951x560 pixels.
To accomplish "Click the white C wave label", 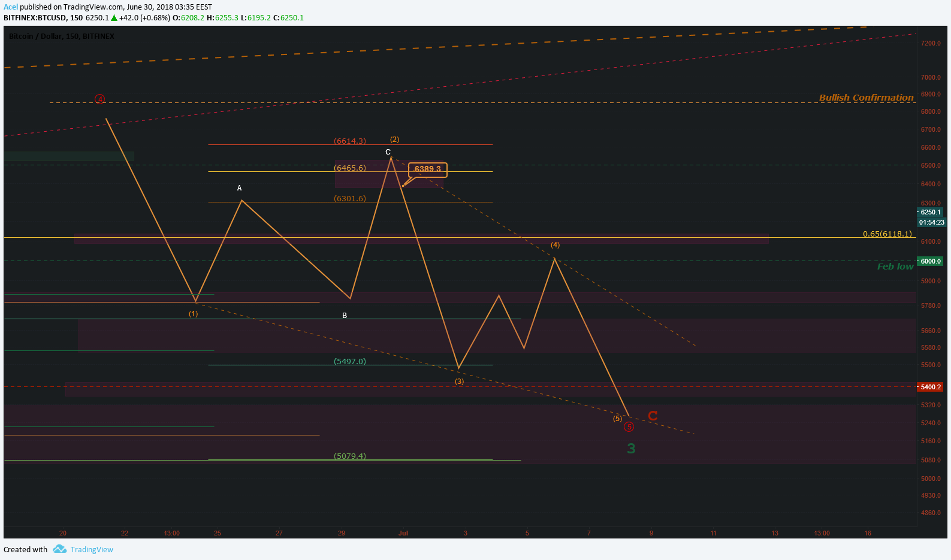I will click(x=388, y=152).
